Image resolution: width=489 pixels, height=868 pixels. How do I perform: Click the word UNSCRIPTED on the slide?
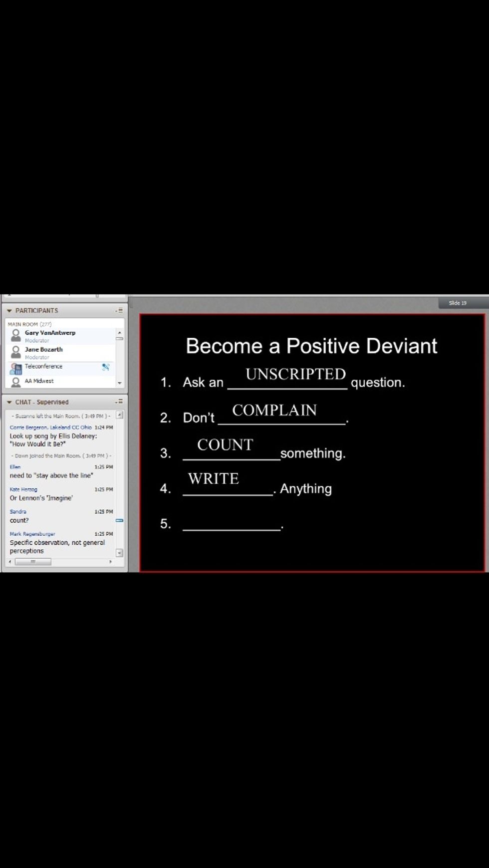[x=295, y=374]
